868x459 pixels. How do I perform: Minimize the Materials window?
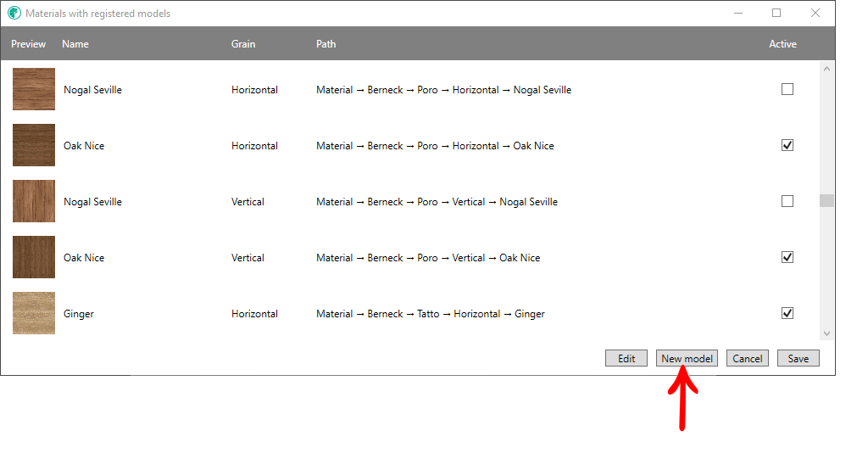(x=738, y=13)
